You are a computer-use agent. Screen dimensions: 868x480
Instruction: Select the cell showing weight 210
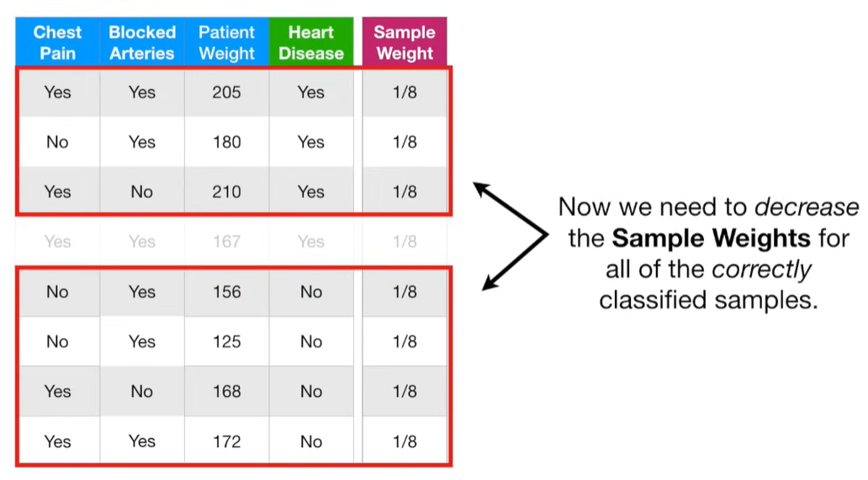tap(226, 192)
